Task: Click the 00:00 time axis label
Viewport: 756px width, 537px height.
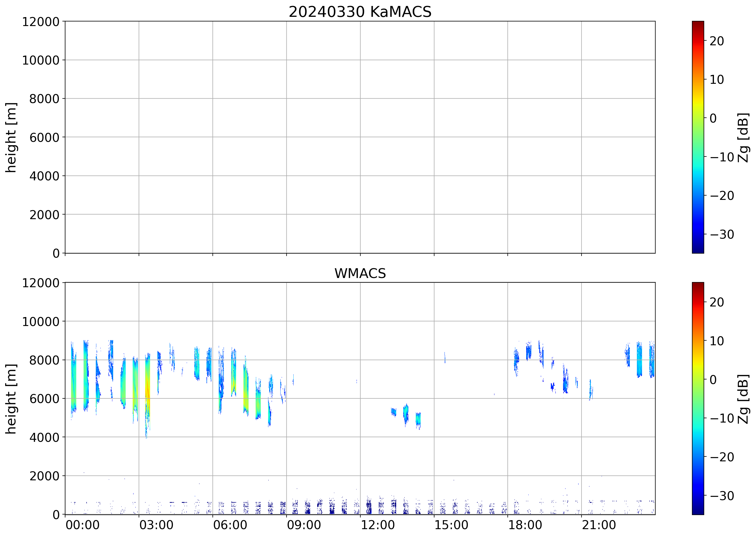Action: [x=82, y=525]
